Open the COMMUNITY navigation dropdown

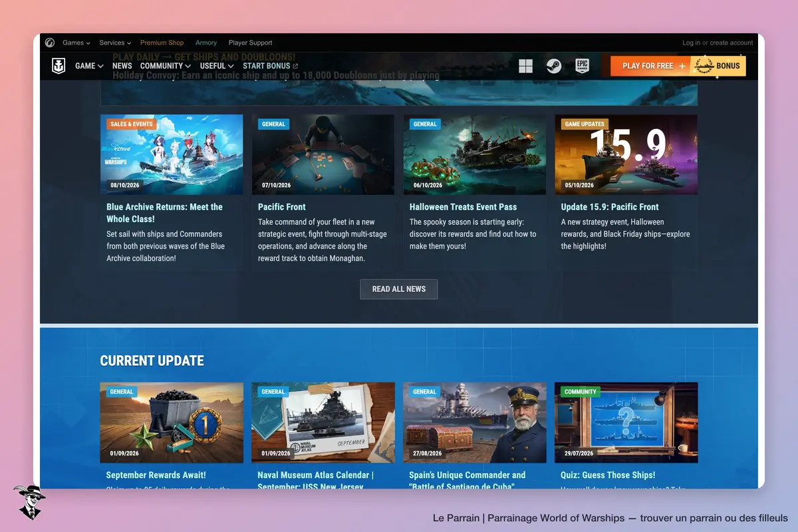pos(166,66)
